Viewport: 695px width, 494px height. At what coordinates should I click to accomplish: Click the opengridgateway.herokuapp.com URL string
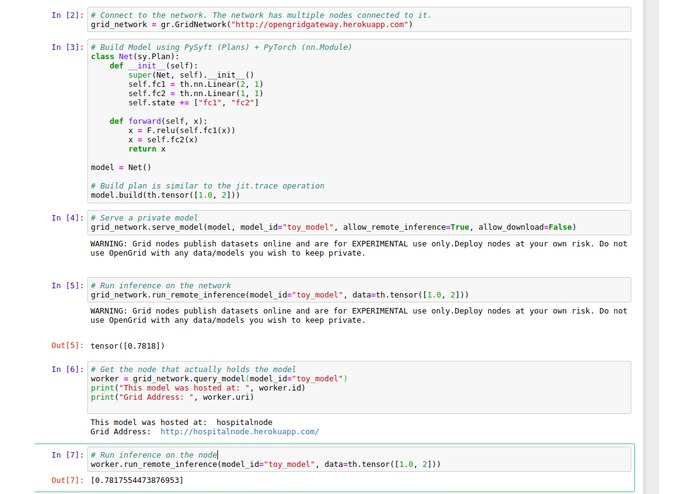click(x=318, y=24)
